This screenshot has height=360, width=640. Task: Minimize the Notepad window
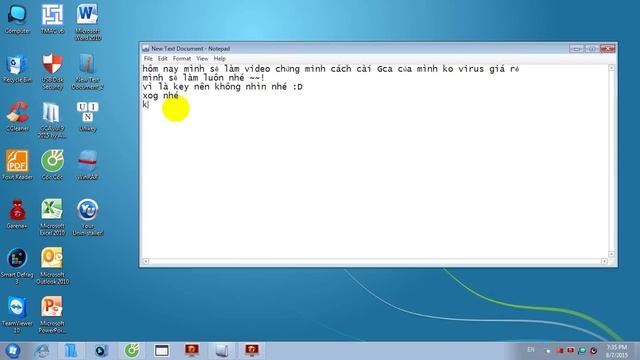[576, 49]
